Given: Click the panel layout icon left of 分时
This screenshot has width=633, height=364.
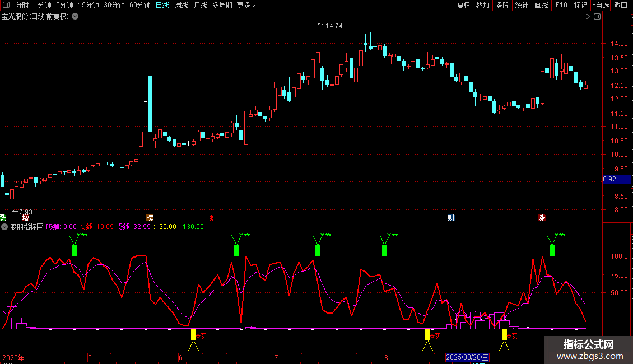Looking at the screenshot, I should [6, 6].
